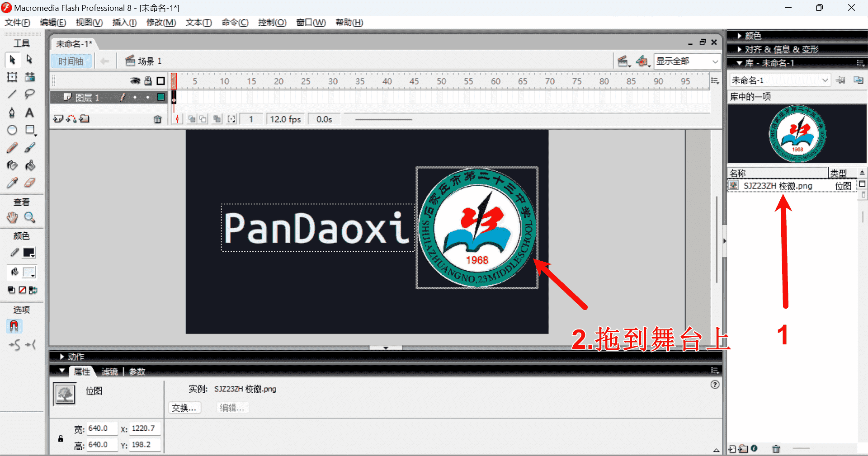The height and width of the screenshot is (456, 868).
Task: Expand the 颜色 panel
Action: coord(753,36)
